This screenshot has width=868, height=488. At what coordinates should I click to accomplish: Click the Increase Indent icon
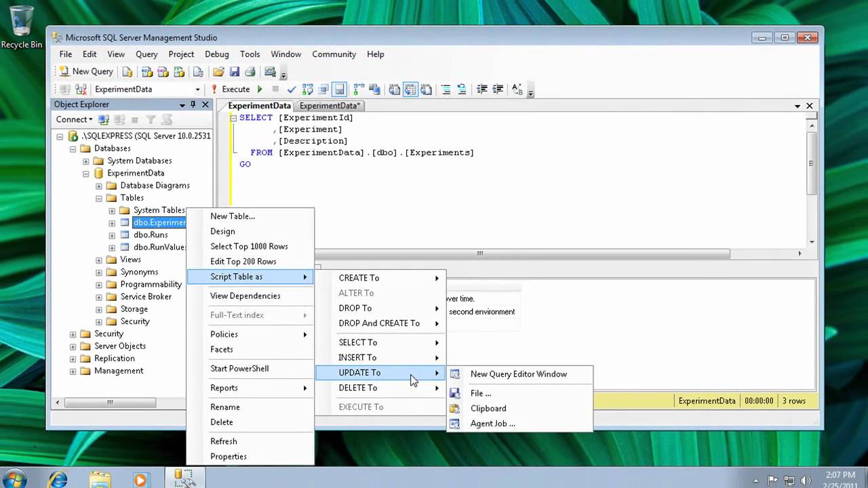498,89
